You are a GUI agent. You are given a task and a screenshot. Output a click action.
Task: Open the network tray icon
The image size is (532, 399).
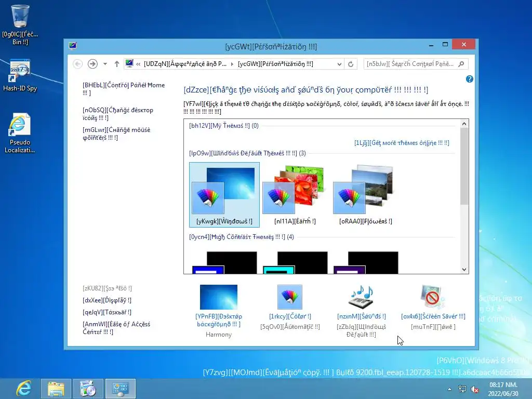coord(462,389)
